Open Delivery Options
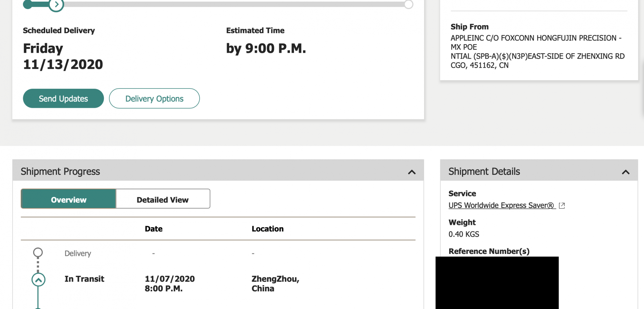Viewport: 644px width, 309px height. point(154,98)
